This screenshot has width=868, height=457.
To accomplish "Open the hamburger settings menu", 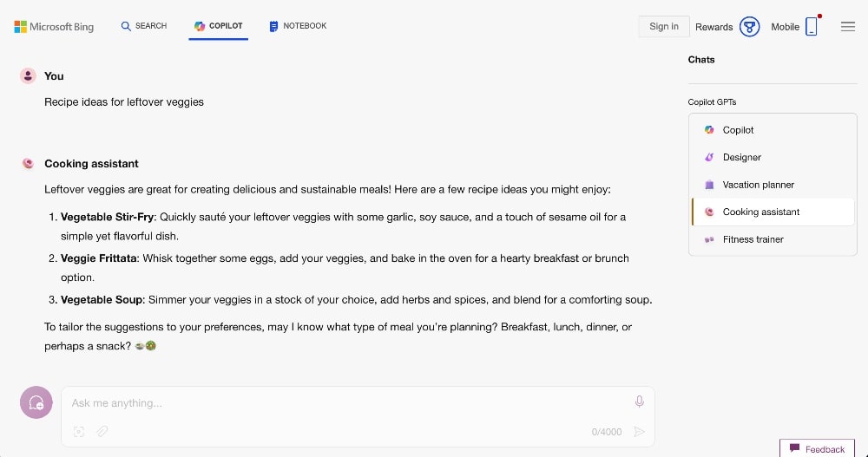I will (848, 27).
